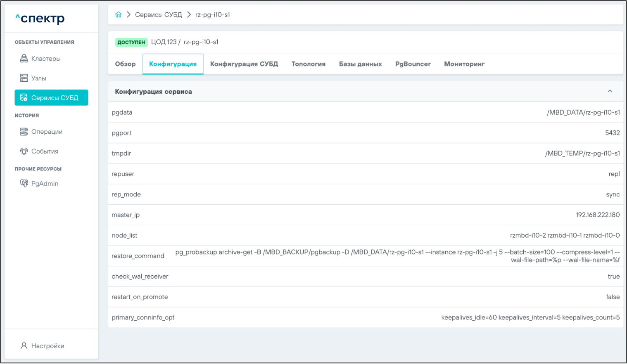This screenshot has width=627, height=364.
Task: Switch to the Обзор tab
Action: pyautogui.click(x=125, y=64)
